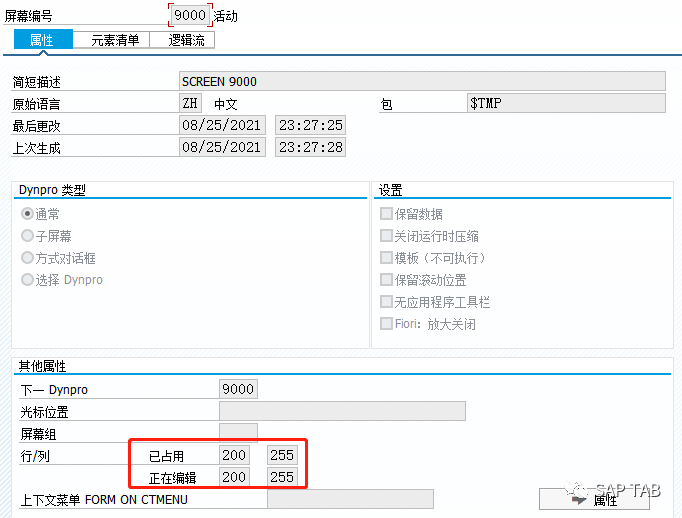Click the 正在编辑 columns field 255
Image resolution: width=682 pixels, height=518 pixels.
point(282,477)
